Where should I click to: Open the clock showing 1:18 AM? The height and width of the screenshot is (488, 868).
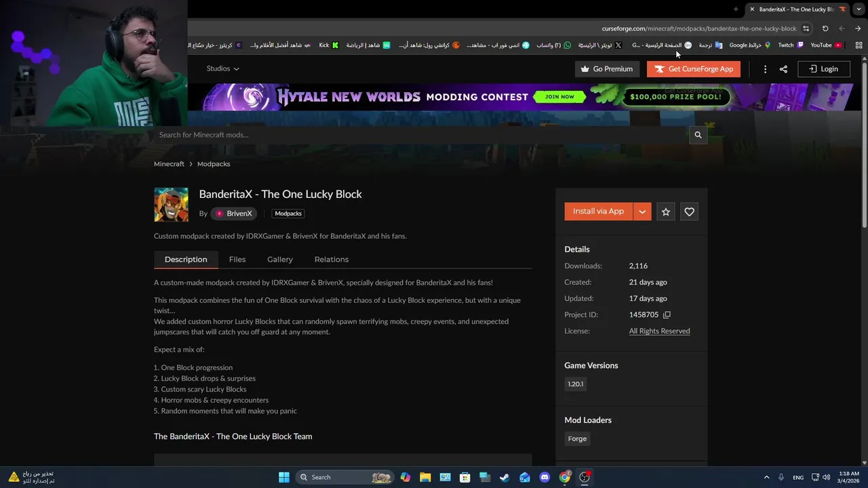click(849, 477)
